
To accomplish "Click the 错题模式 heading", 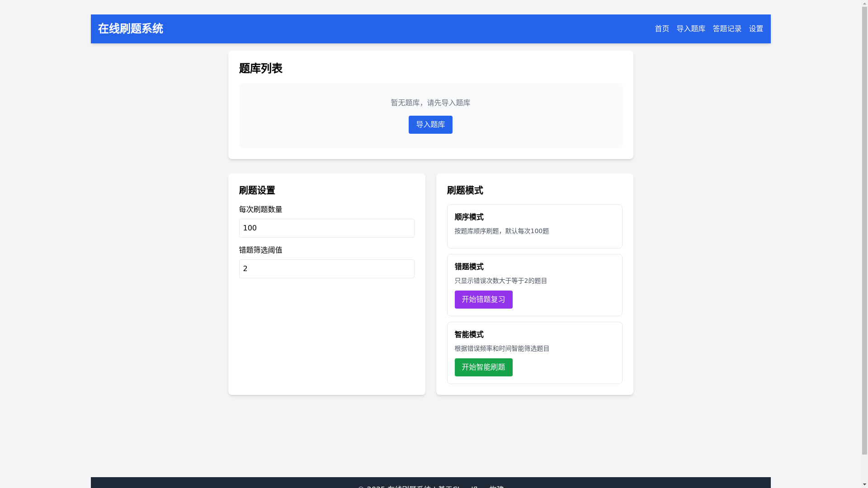I will [469, 267].
